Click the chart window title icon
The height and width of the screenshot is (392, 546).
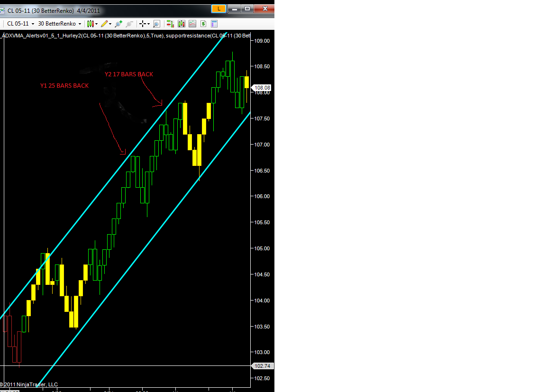coord(2,10)
